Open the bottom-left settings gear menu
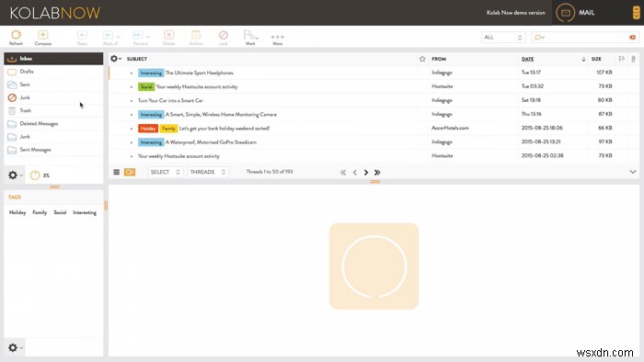The height and width of the screenshot is (362, 644). point(15,347)
